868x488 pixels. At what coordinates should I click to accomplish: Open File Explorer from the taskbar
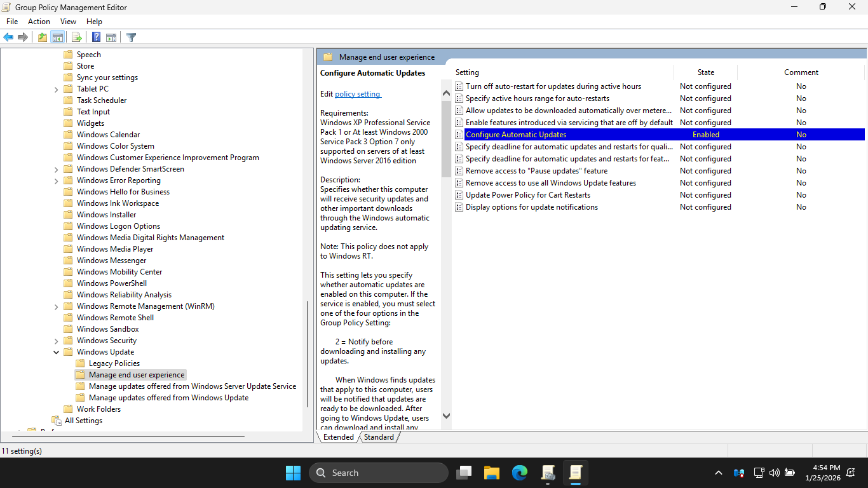pos(491,473)
